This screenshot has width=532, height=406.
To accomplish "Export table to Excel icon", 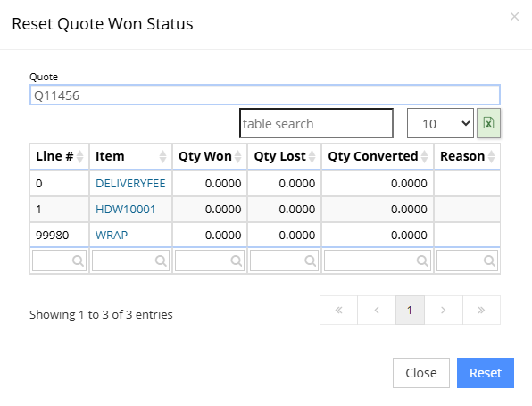I will pos(488,123).
